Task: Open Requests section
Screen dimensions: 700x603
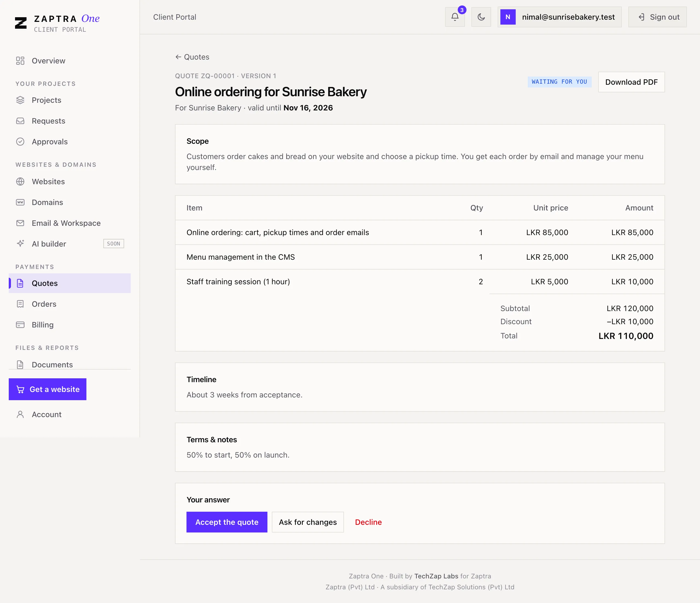Action: (70, 121)
